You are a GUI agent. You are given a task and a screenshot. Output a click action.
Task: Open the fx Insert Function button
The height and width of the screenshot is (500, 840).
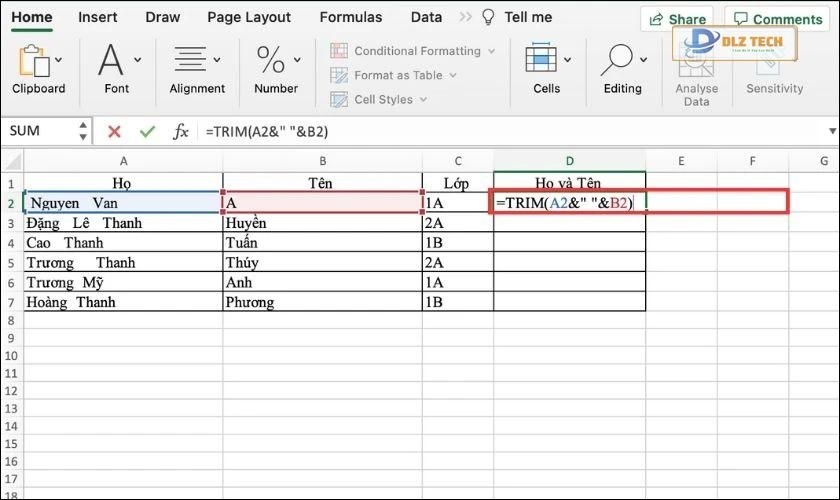(181, 131)
